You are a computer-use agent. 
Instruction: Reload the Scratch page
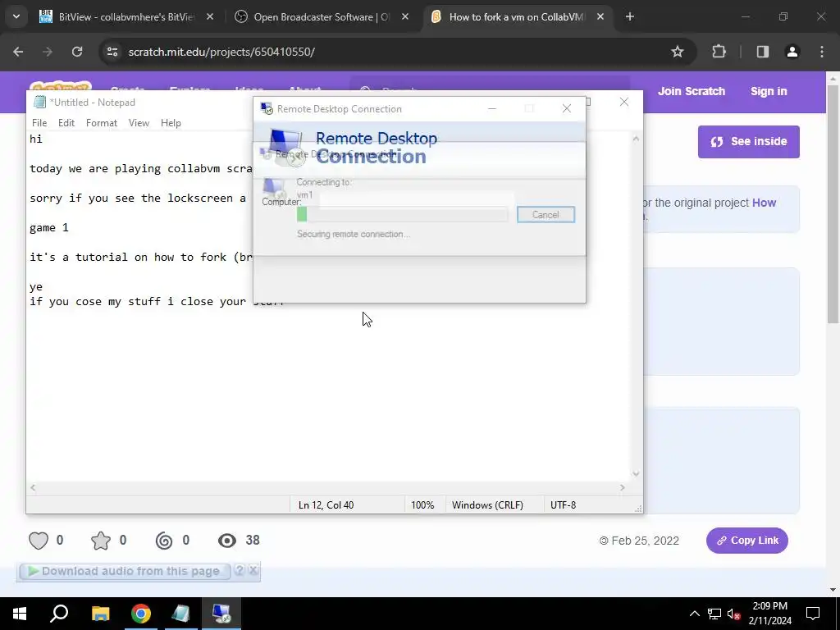tap(77, 52)
